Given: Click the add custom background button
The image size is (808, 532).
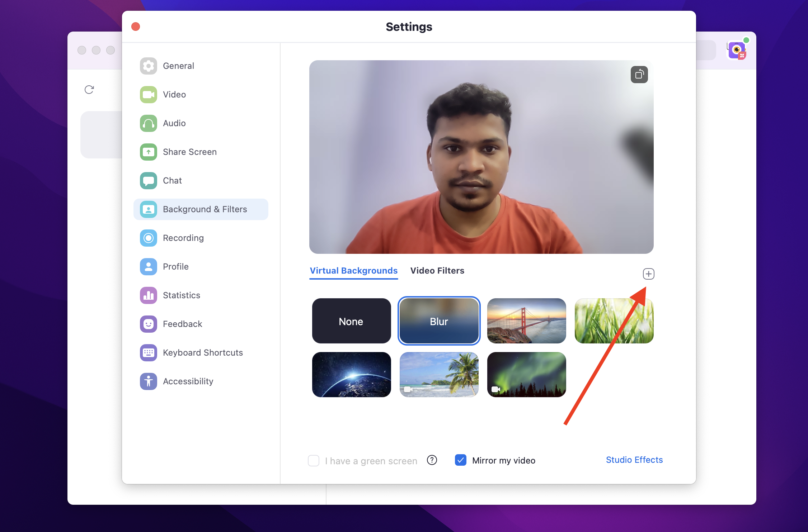Looking at the screenshot, I should coord(648,274).
